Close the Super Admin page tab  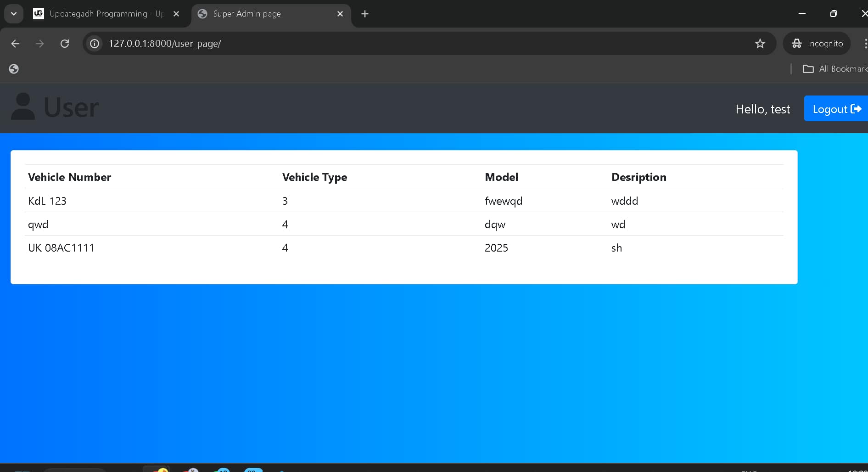point(340,14)
